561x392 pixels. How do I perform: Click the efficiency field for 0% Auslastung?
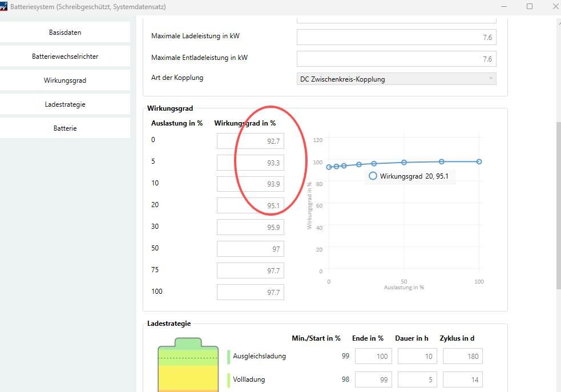(250, 141)
